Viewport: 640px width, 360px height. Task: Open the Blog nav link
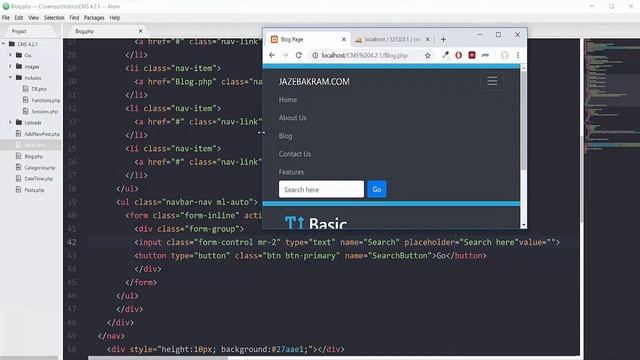(x=285, y=136)
